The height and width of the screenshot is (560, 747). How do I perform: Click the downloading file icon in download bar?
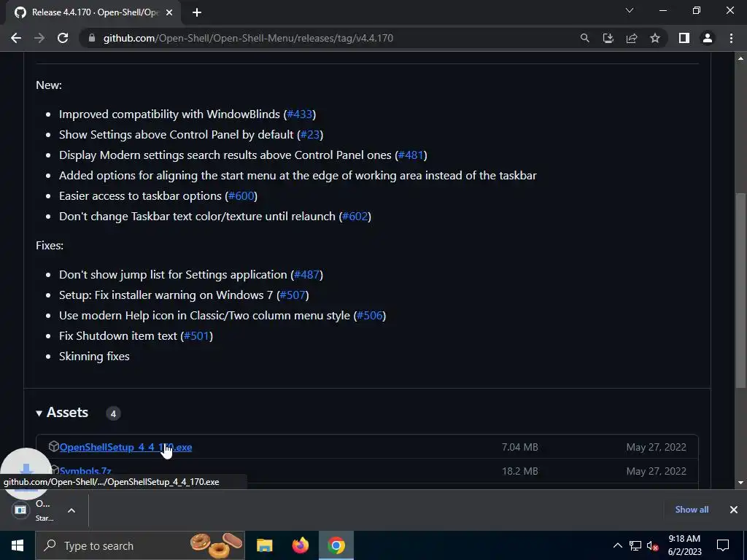point(20,510)
